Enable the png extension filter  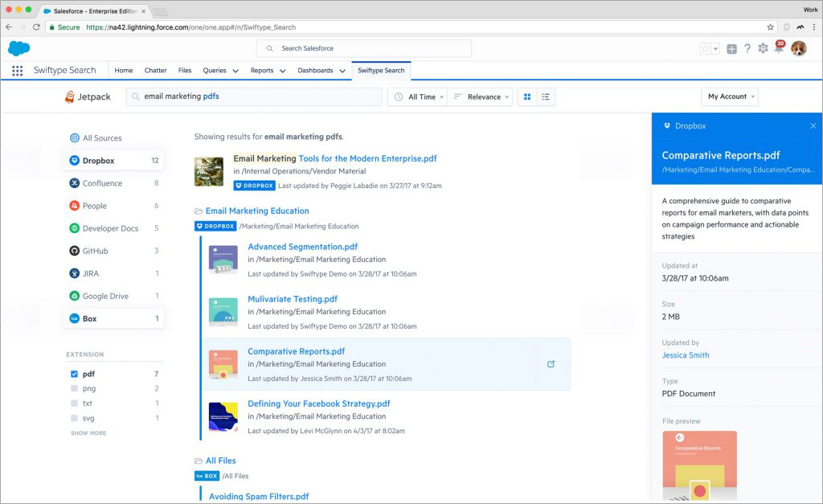(x=74, y=388)
